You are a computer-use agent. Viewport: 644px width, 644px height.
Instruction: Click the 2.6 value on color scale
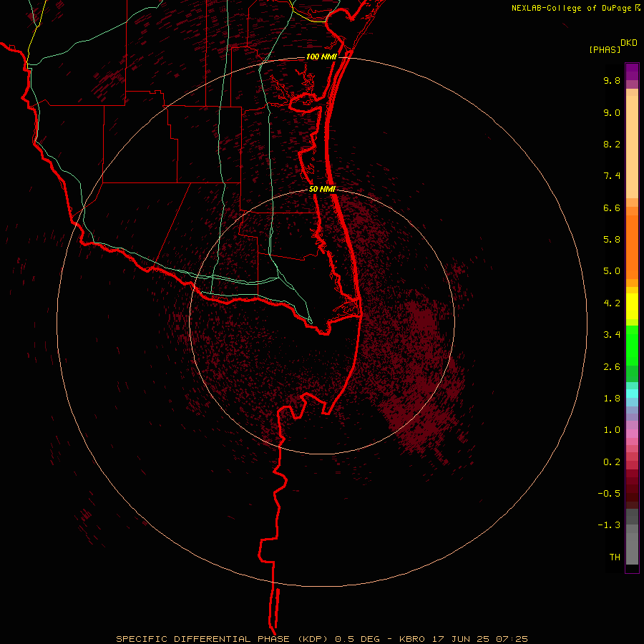pos(612,367)
